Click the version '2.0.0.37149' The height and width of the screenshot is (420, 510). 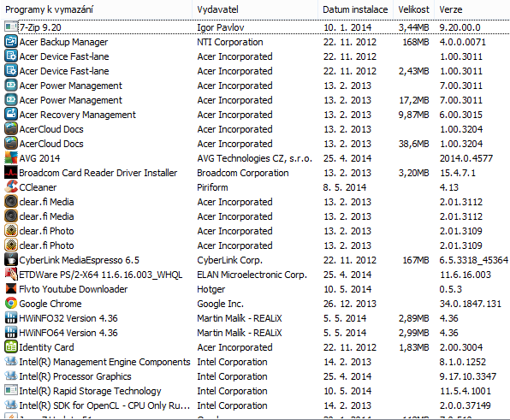[466, 405]
